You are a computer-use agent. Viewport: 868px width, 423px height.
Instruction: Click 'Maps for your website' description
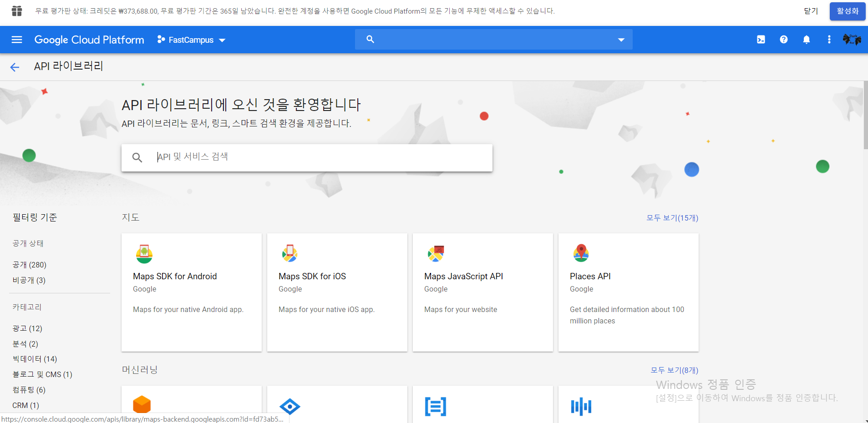461,310
